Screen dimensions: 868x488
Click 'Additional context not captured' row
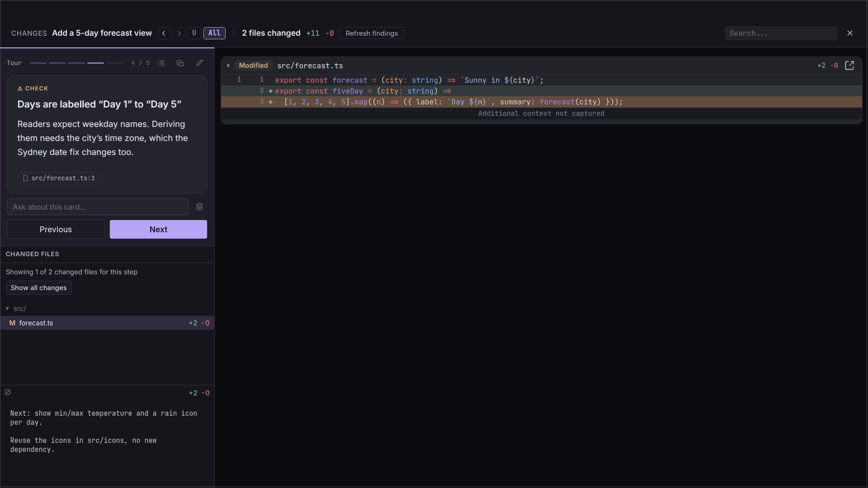[541, 113]
